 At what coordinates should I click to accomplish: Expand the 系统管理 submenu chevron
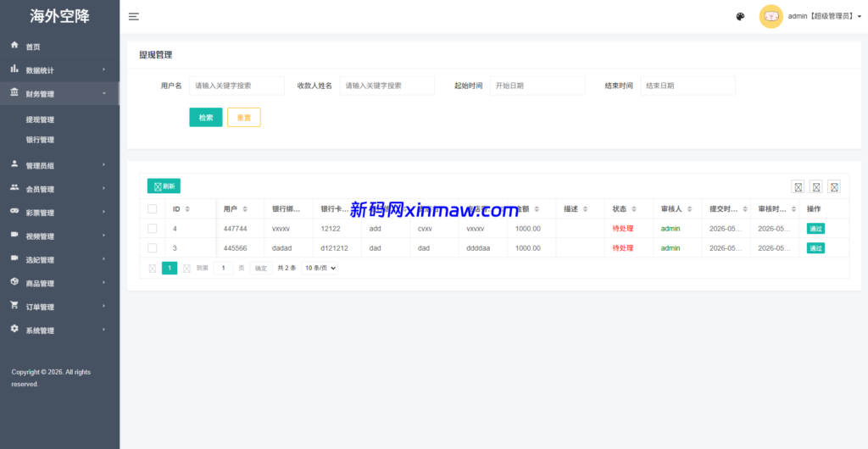coord(103,330)
